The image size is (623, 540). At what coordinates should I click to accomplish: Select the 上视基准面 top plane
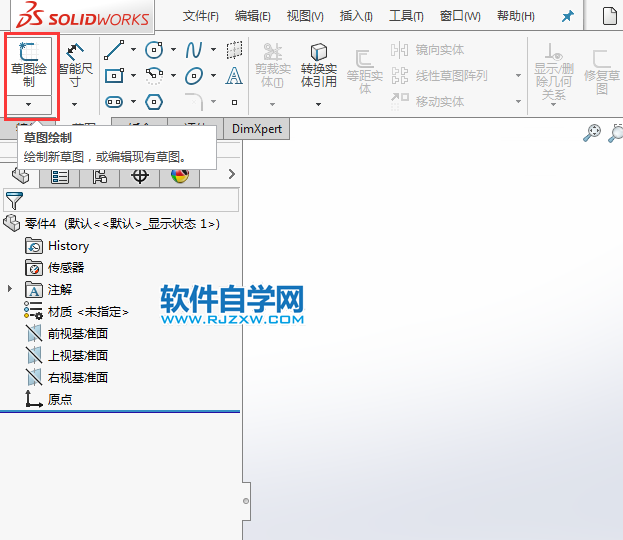67,355
